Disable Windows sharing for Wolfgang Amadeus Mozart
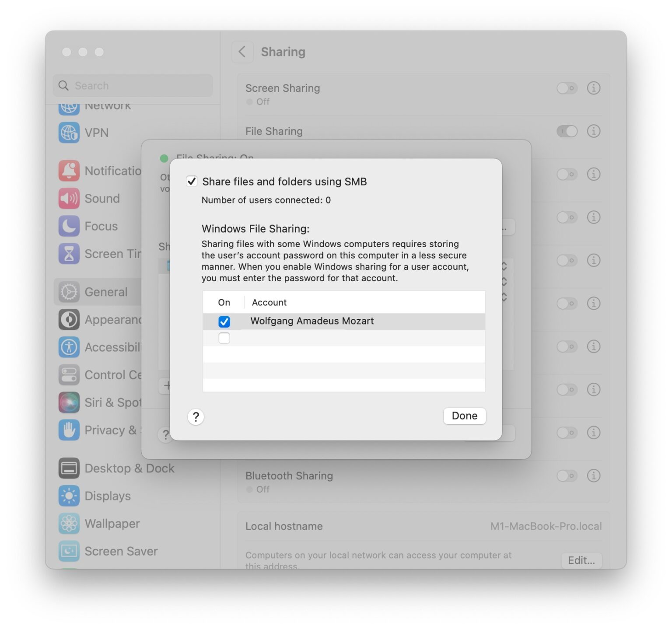Viewport: 672px width, 629px height. point(224,321)
